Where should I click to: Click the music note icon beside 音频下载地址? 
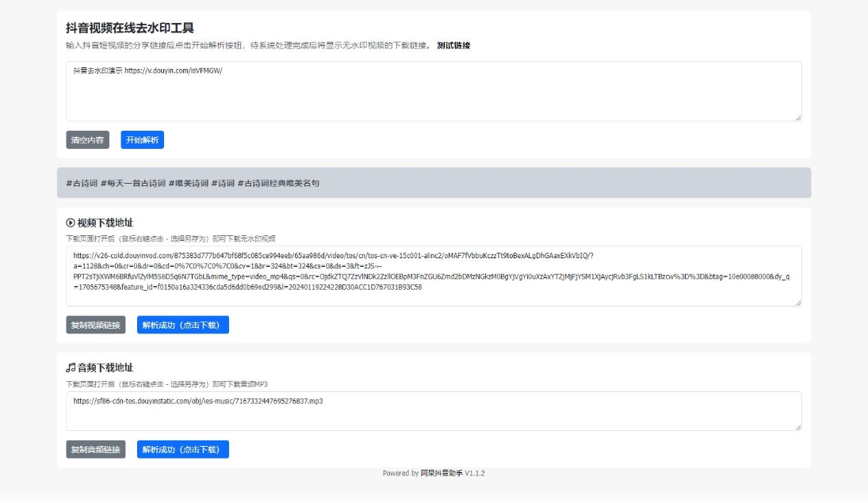(71, 368)
